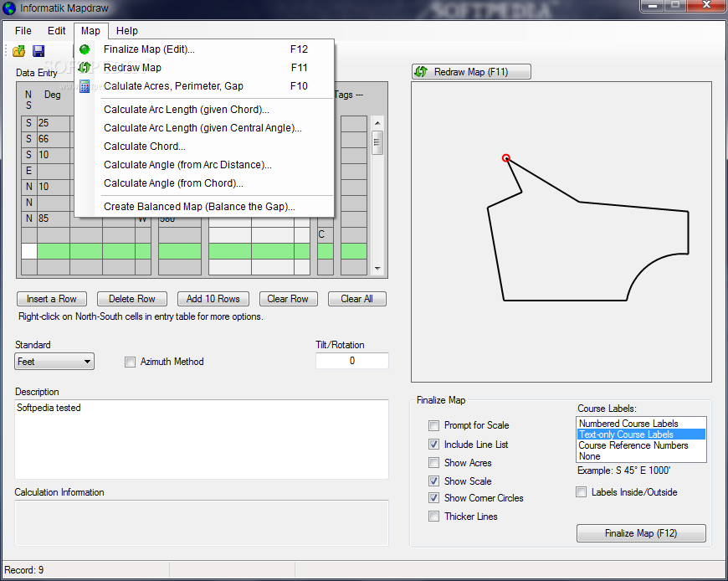Enable Thicker Lines option
The height and width of the screenshot is (581, 728).
pyautogui.click(x=433, y=517)
